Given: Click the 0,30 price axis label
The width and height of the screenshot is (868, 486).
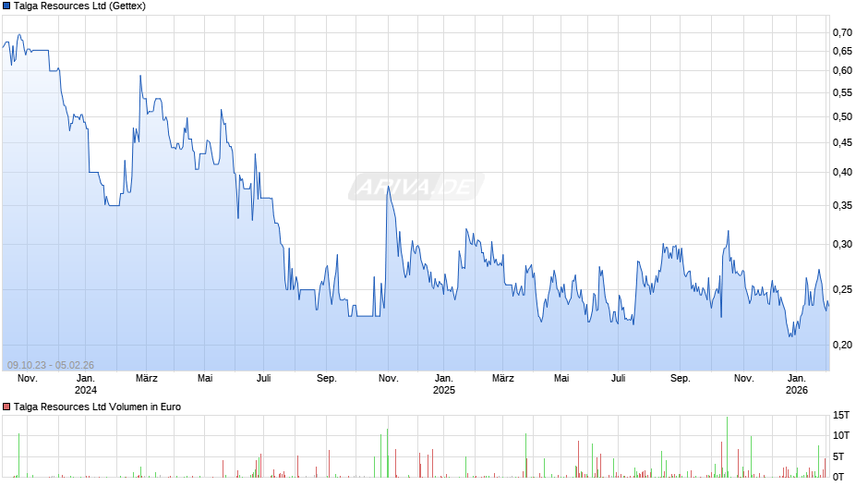Looking at the screenshot, I should [x=842, y=244].
